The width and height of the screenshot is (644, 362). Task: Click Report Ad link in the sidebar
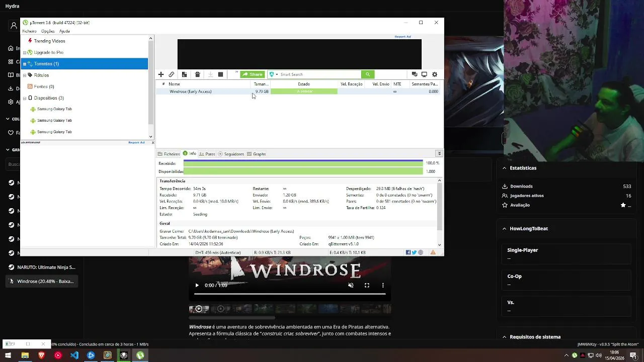[x=136, y=143]
